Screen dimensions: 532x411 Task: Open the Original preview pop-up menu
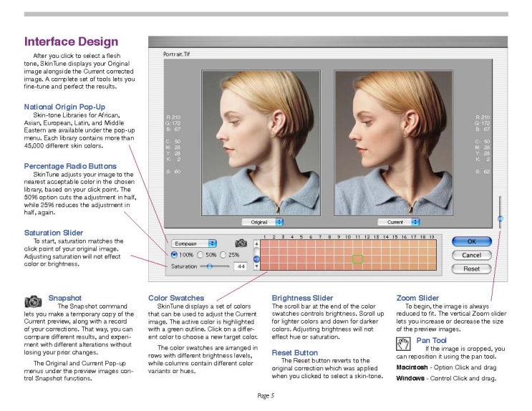coord(262,222)
